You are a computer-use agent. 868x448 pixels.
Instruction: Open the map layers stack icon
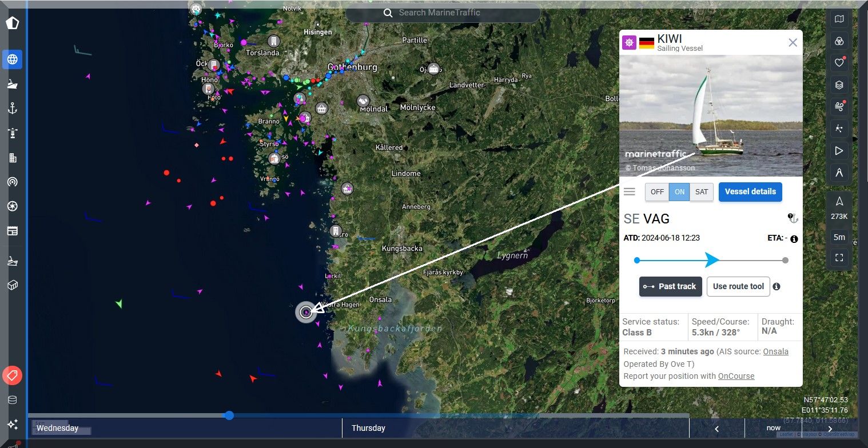(x=839, y=85)
